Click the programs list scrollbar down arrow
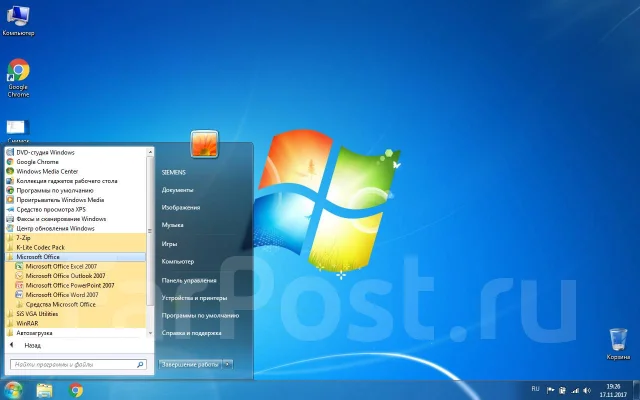640x400 pixels. pos(150,333)
